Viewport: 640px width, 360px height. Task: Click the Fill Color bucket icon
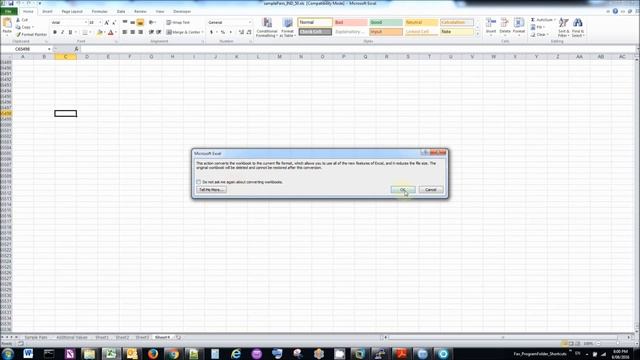(99, 32)
